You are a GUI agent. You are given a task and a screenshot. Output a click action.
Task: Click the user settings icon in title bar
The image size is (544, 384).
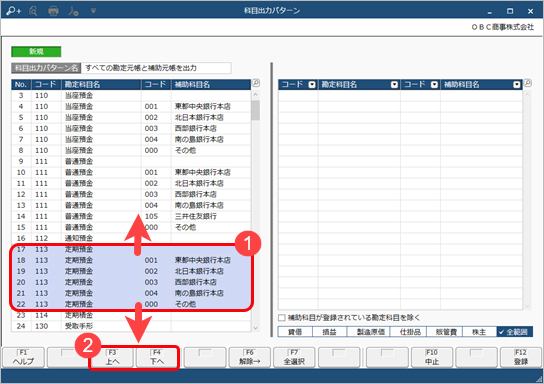(x=73, y=11)
